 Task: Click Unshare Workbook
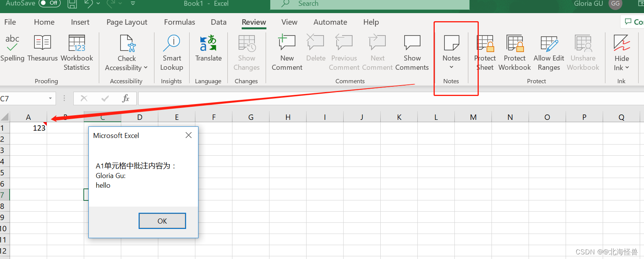pyautogui.click(x=583, y=53)
